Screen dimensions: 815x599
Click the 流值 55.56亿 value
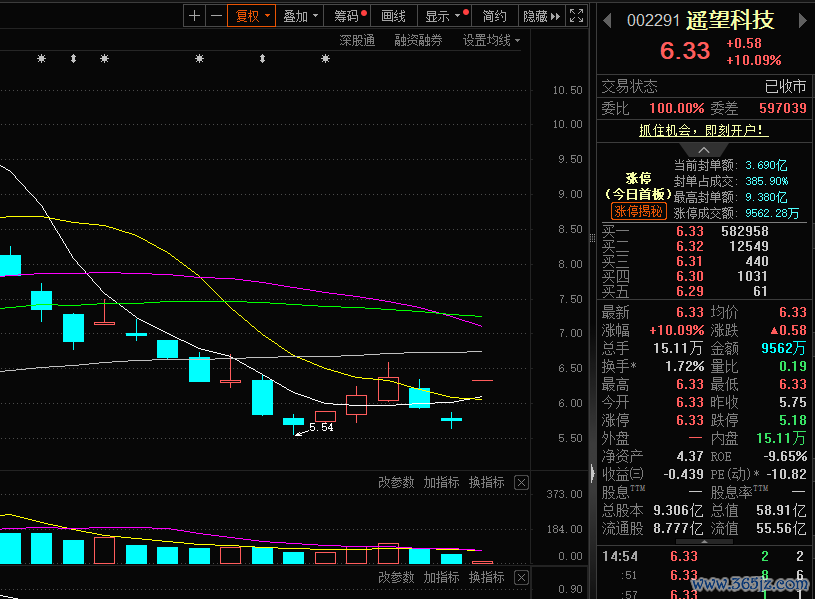(781, 528)
